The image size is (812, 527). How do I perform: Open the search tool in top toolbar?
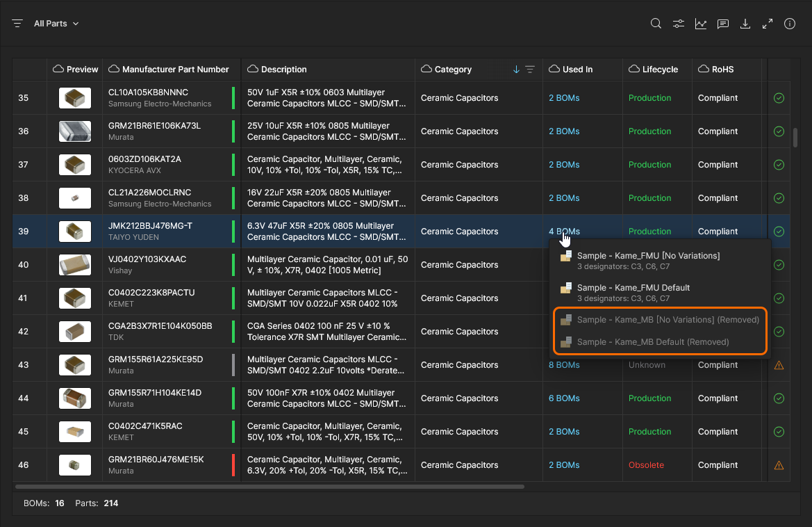point(656,24)
